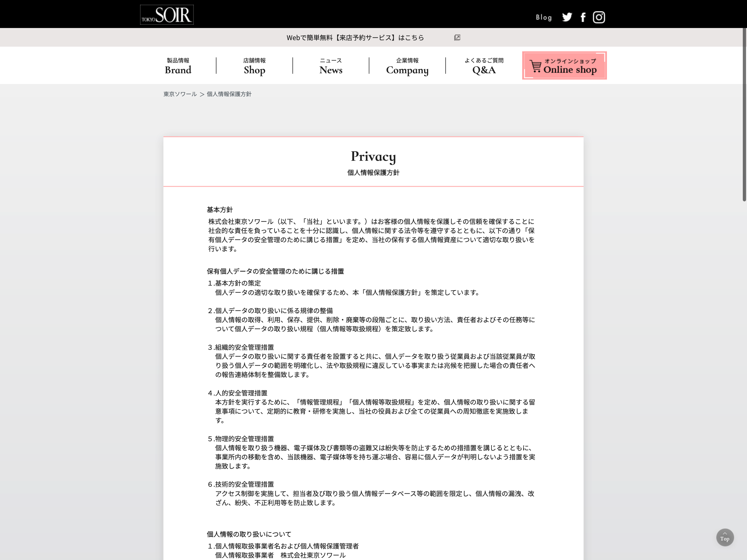Screen dimensions: 747x560
Task: Open the Facebook icon link
Action: pyautogui.click(x=583, y=17)
